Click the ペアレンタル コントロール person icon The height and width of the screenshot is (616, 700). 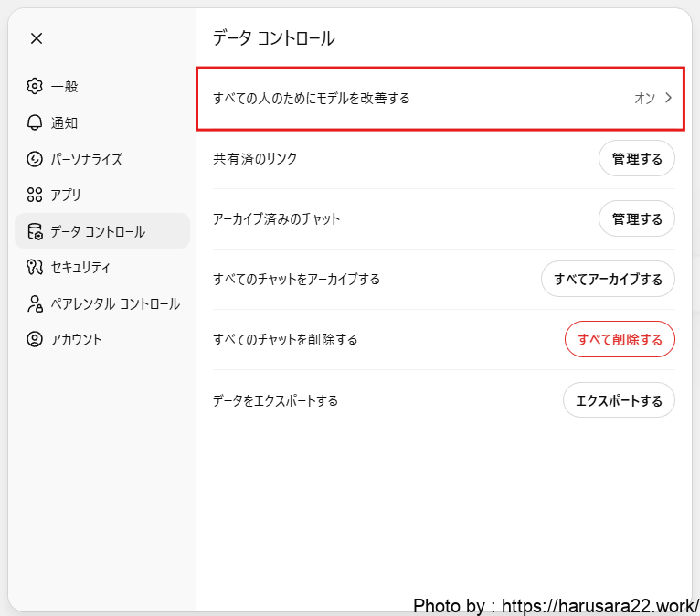coord(35,303)
